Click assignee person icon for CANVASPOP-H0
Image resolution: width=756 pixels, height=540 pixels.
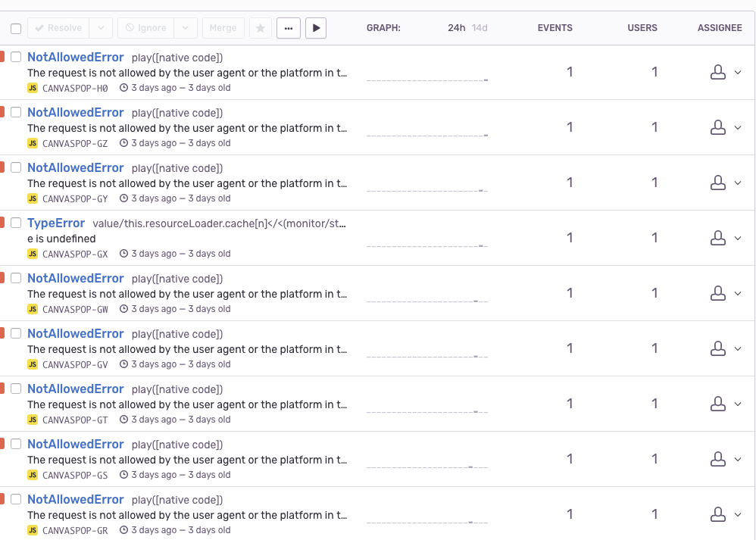click(718, 72)
